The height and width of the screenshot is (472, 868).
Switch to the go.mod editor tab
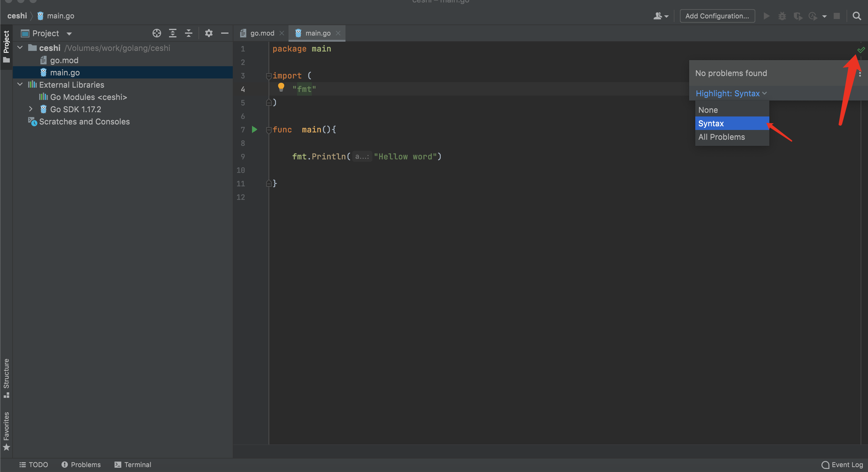(x=262, y=33)
